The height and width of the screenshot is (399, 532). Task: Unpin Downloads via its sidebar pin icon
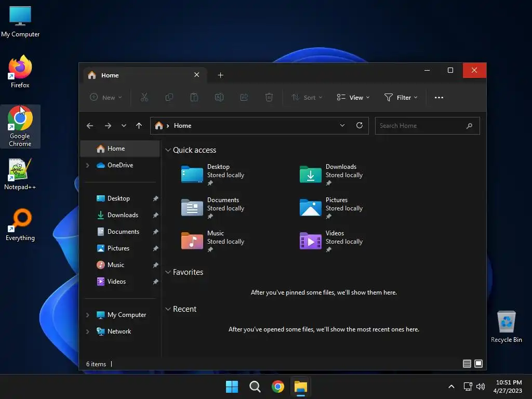(x=155, y=215)
